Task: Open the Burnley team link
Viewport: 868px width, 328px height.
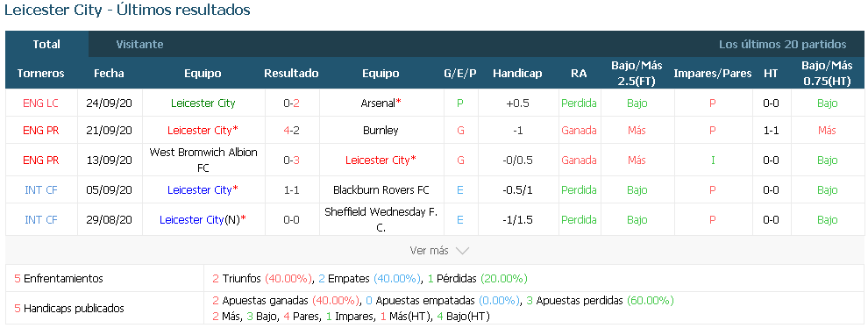Action: pyautogui.click(x=381, y=131)
